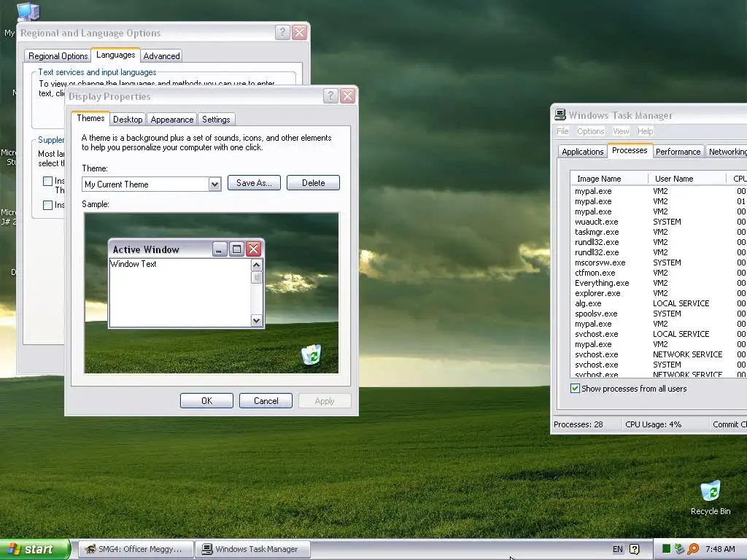Click the Task Manager CPU meter tray icon

click(x=666, y=549)
